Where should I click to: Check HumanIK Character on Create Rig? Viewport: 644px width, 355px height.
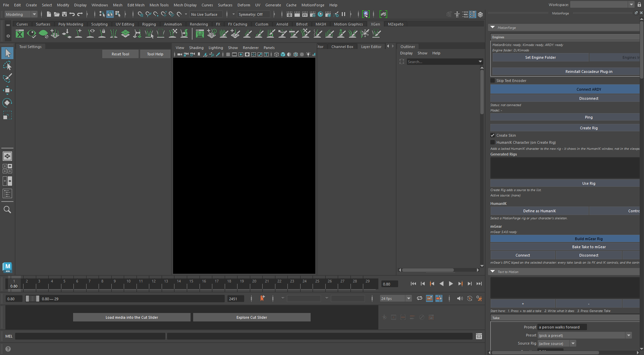[493, 142]
